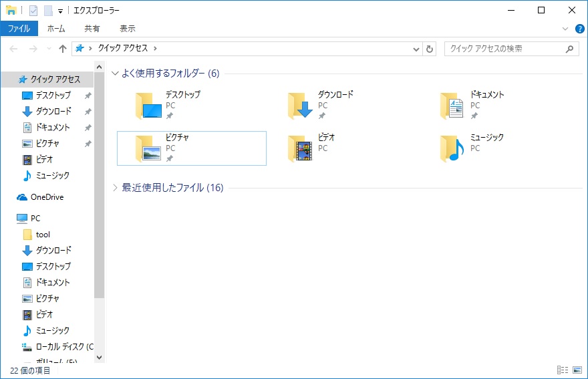
Task: Expand the ribbon with the chevron
Action: click(565, 29)
